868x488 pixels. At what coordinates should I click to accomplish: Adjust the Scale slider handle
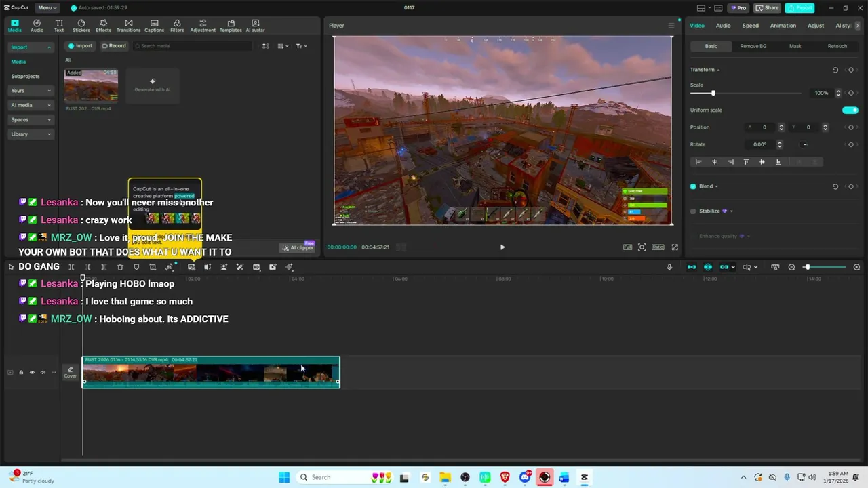pos(713,93)
